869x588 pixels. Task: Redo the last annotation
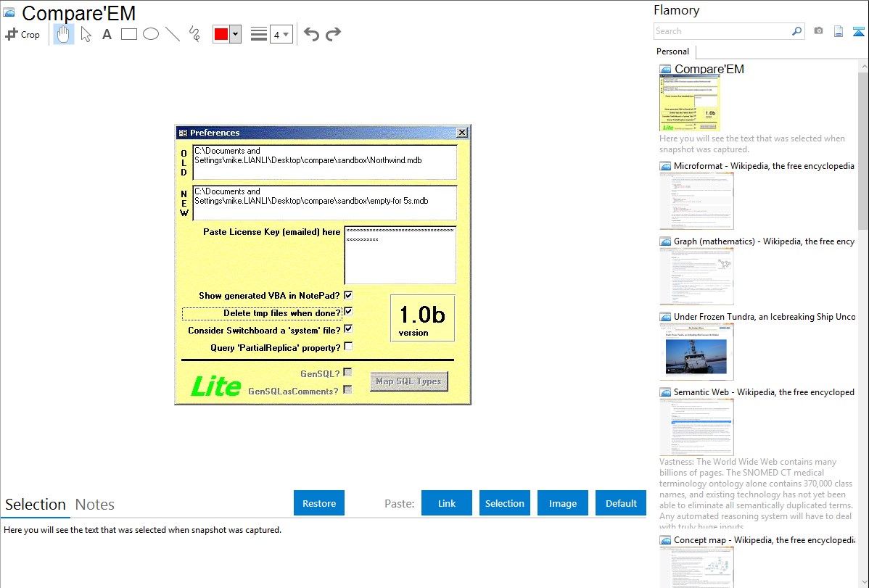pos(333,34)
